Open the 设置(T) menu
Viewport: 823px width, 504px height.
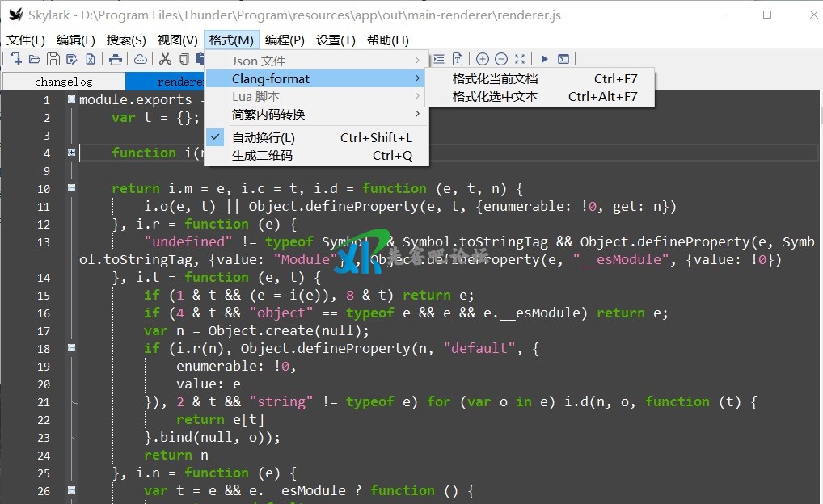pyautogui.click(x=336, y=40)
